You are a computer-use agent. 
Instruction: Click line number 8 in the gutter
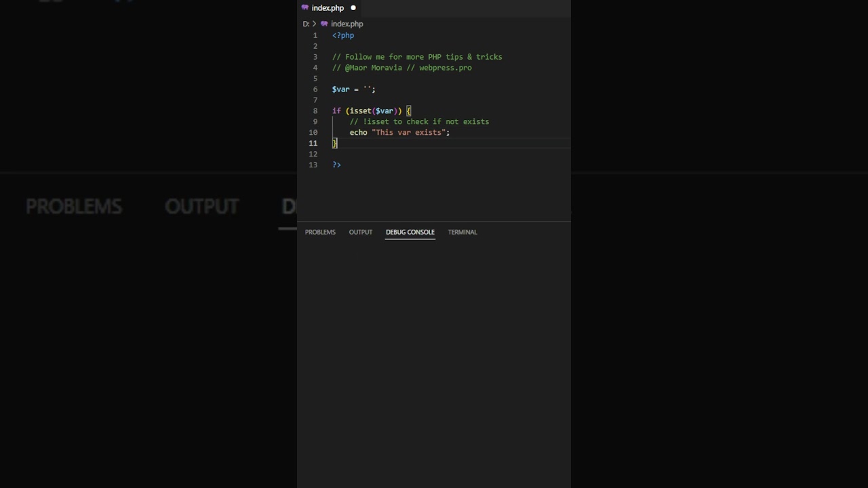tap(315, 111)
